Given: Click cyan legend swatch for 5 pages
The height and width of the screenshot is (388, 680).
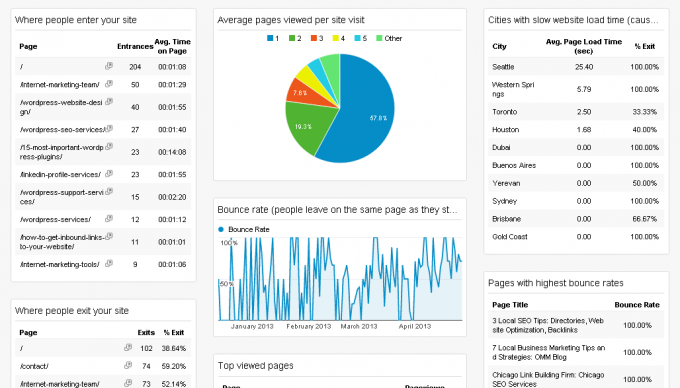Looking at the screenshot, I should [x=357, y=38].
